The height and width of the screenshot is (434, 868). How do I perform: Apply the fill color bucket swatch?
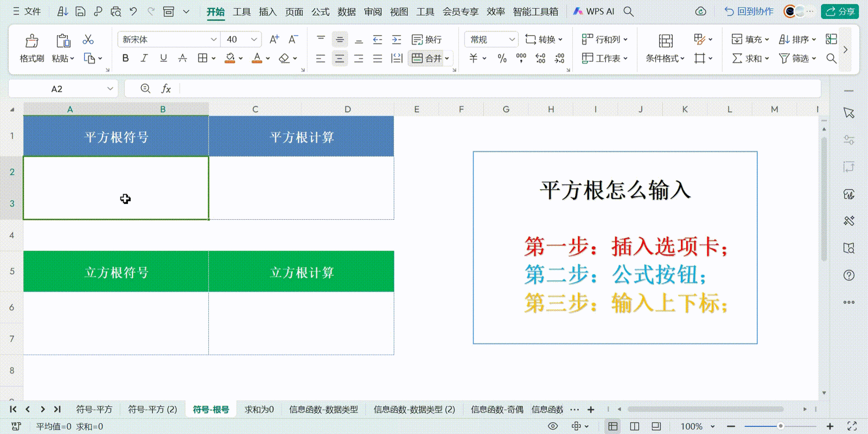tap(230, 58)
